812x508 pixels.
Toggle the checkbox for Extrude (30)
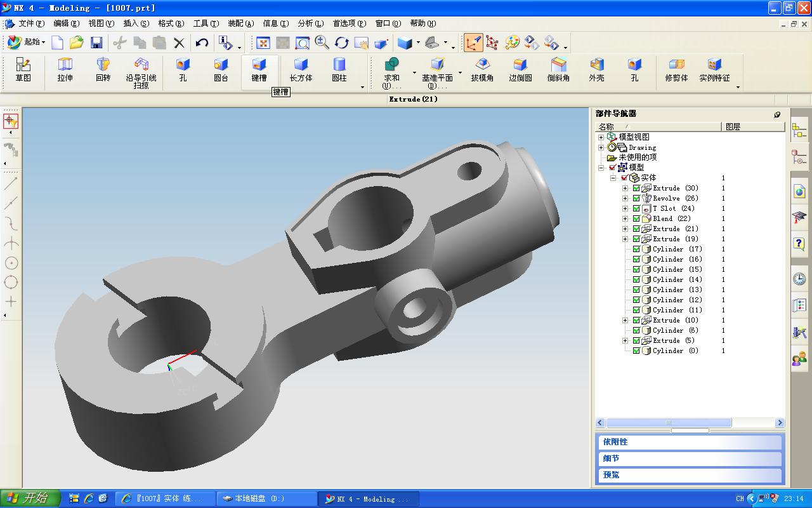636,188
